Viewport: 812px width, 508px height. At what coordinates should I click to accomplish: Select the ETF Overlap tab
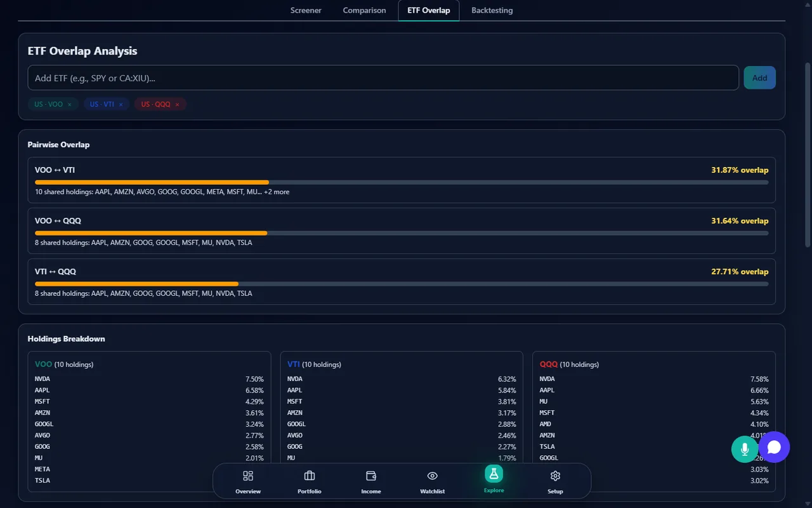click(x=429, y=10)
